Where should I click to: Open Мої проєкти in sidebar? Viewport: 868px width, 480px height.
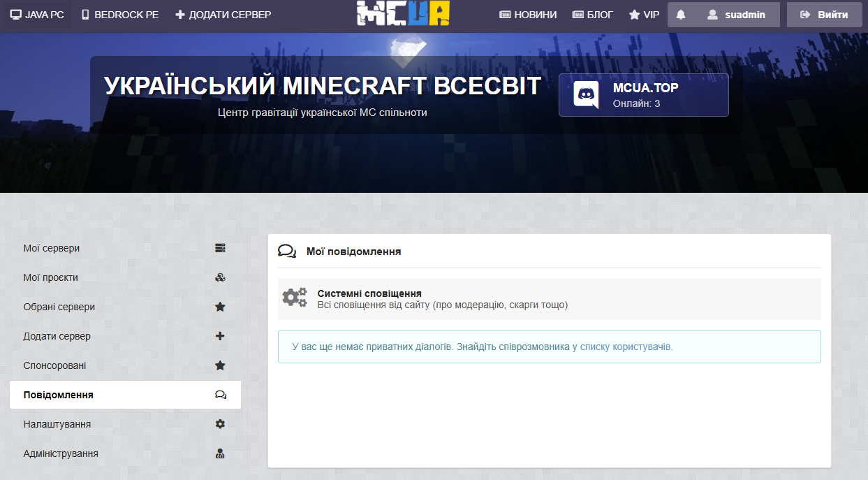click(x=125, y=277)
